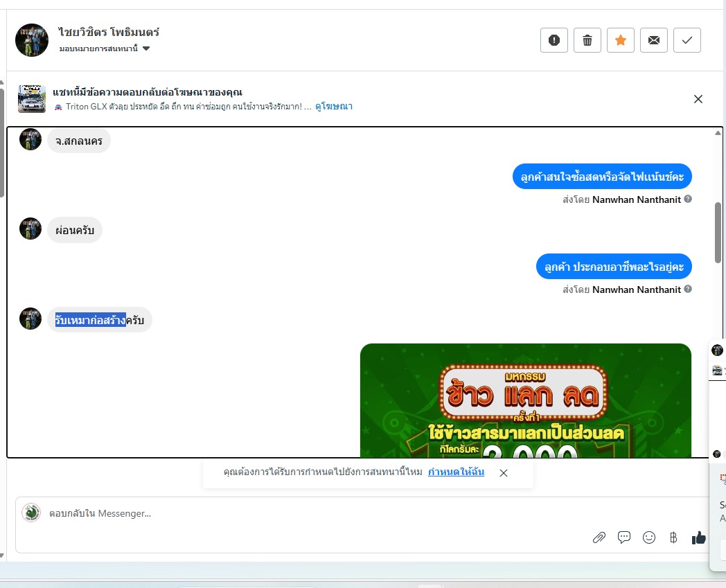
Task: Open the conversation assignment dropdown arrow
Action: point(146,48)
